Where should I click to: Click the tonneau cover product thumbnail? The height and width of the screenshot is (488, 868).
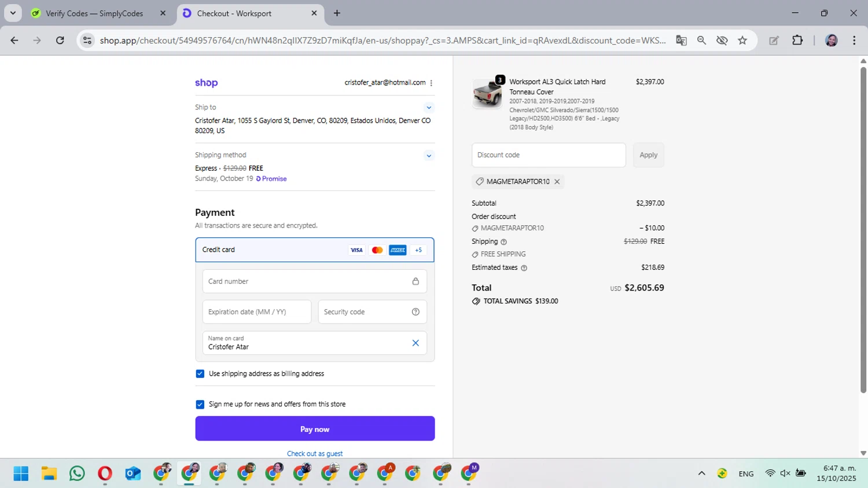coord(487,94)
